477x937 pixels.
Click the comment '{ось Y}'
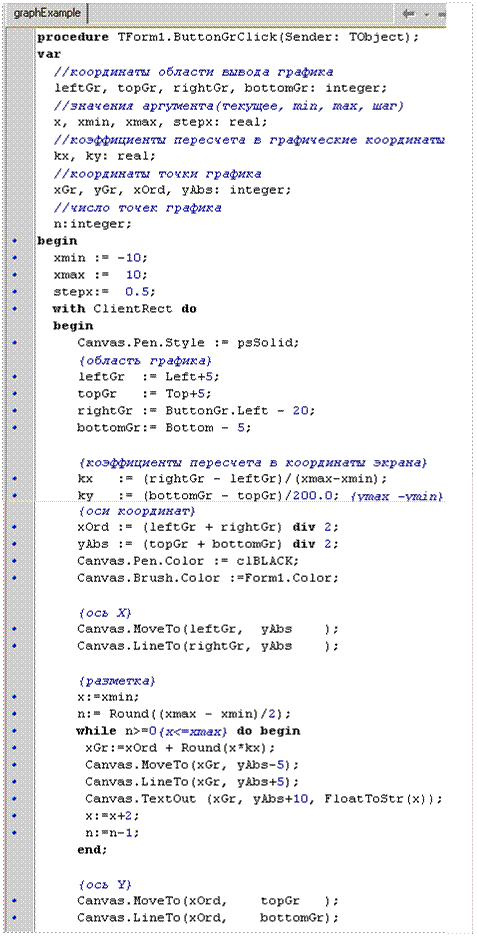click(x=105, y=884)
